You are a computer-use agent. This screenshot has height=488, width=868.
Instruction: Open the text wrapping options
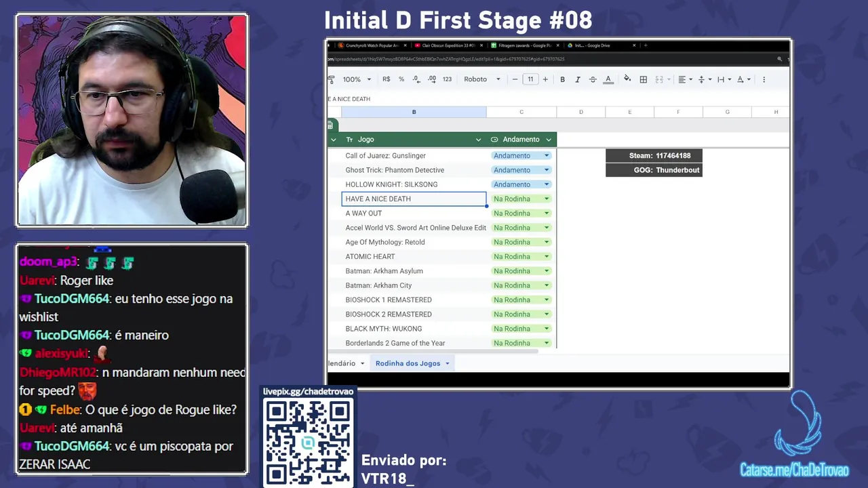pyautogui.click(x=724, y=79)
